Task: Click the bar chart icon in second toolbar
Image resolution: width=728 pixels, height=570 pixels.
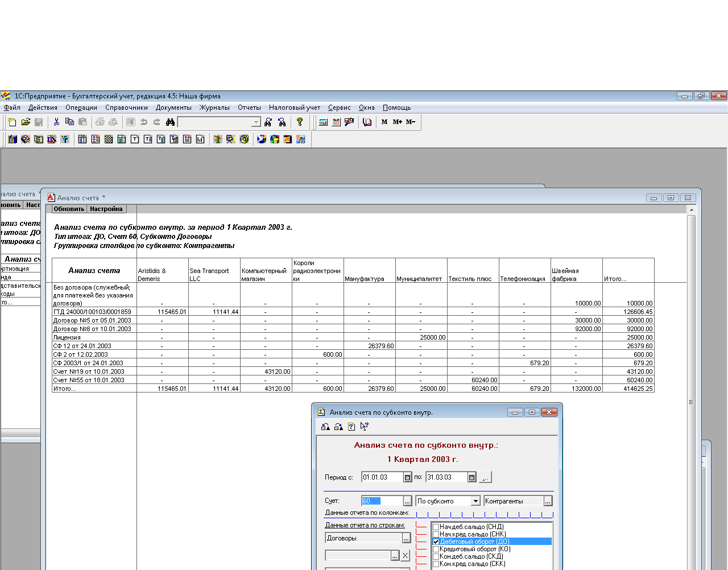Action: point(200,139)
